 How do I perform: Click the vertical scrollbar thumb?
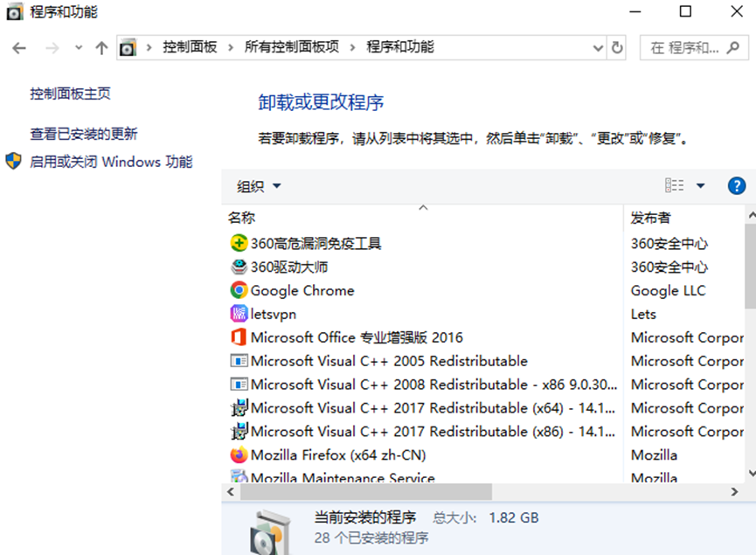(x=750, y=267)
